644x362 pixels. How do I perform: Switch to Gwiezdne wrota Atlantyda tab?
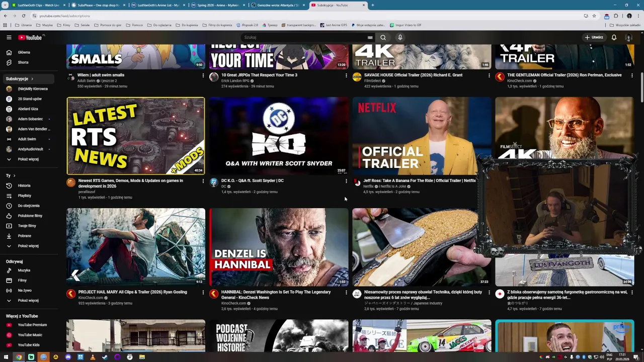277,5
